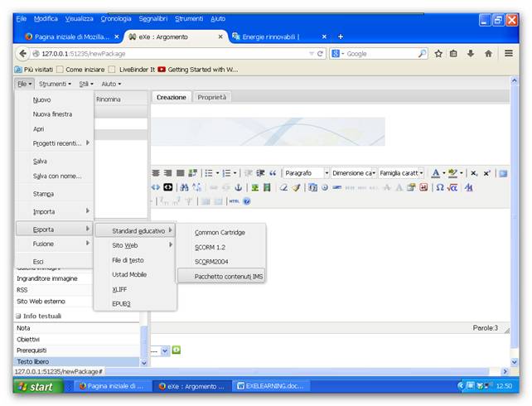
Task: Open Getting Started with W... bookmark
Action: point(199,70)
